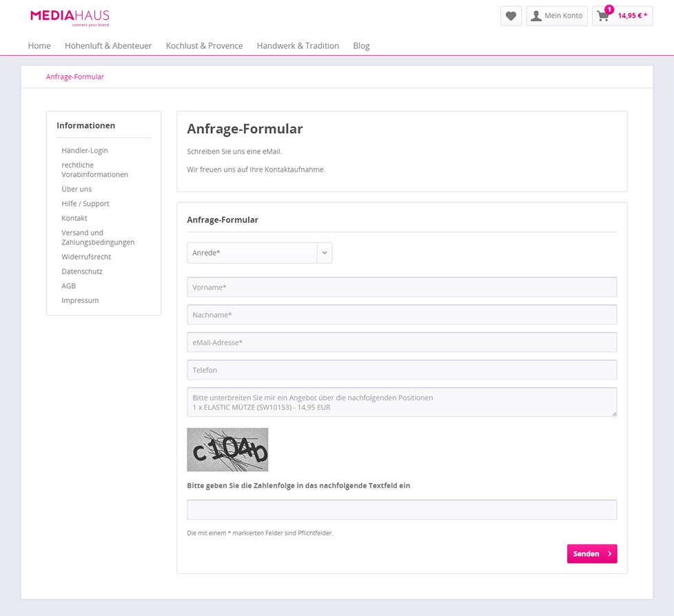Expand the message textarea resize handle
The width and height of the screenshot is (674, 616).
(x=613, y=412)
